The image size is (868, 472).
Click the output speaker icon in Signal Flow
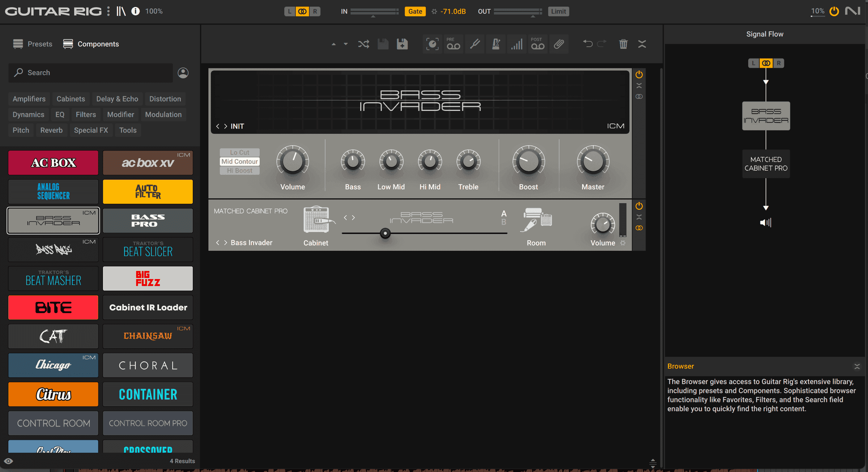tap(766, 223)
